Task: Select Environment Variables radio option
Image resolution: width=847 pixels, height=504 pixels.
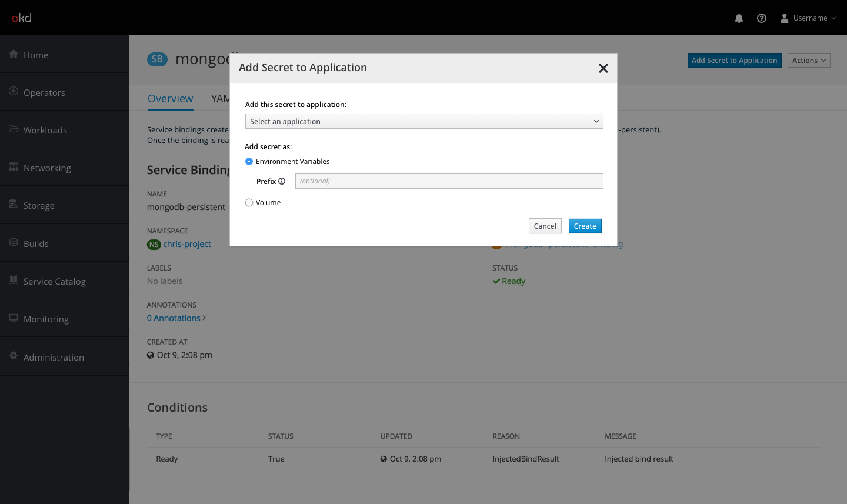Action: click(249, 162)
